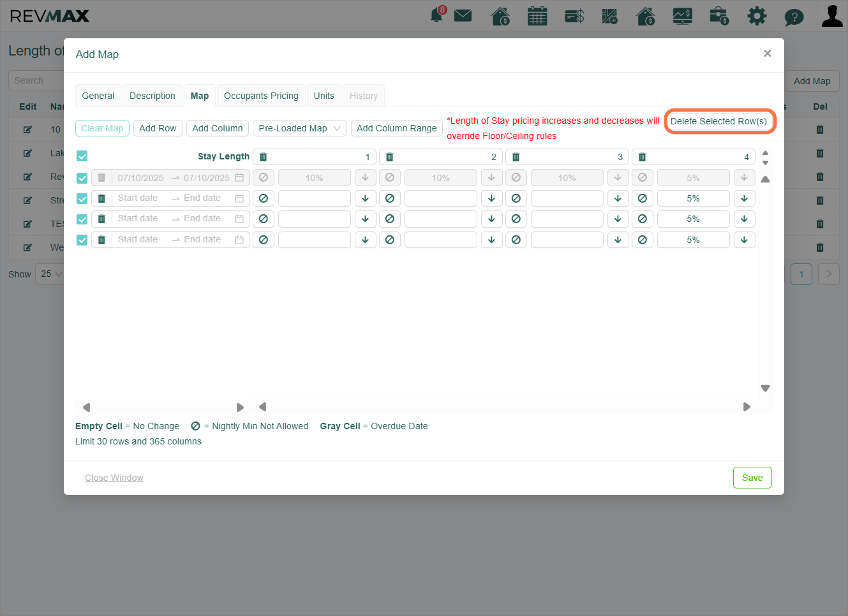The width and height of the screenshot is (848, 616).
Task: Open the user profile icon
Action: tap(832, 16)
